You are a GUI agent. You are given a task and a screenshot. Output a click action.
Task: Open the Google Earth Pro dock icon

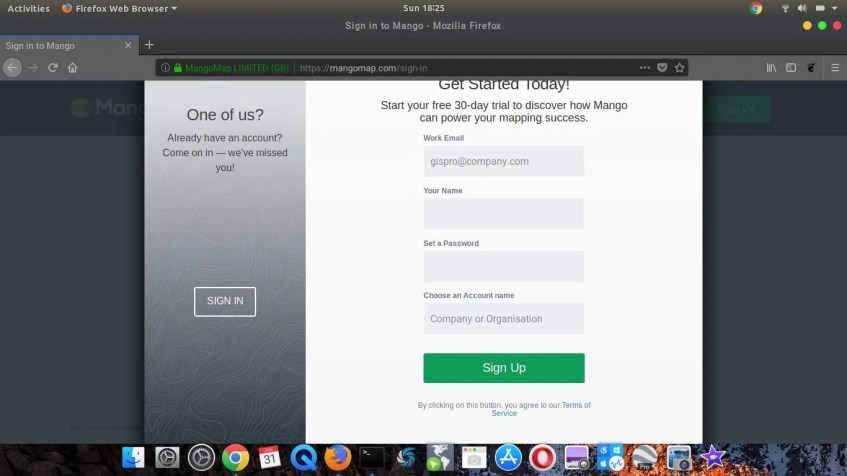pyautogui.click(x=644, y=458)
